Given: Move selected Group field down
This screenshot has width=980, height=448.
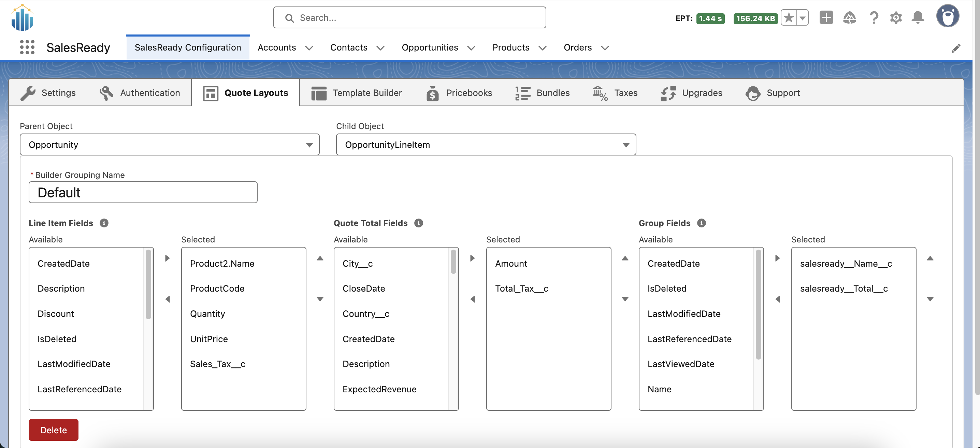Looking at the screenshot, I should point(930,299).
